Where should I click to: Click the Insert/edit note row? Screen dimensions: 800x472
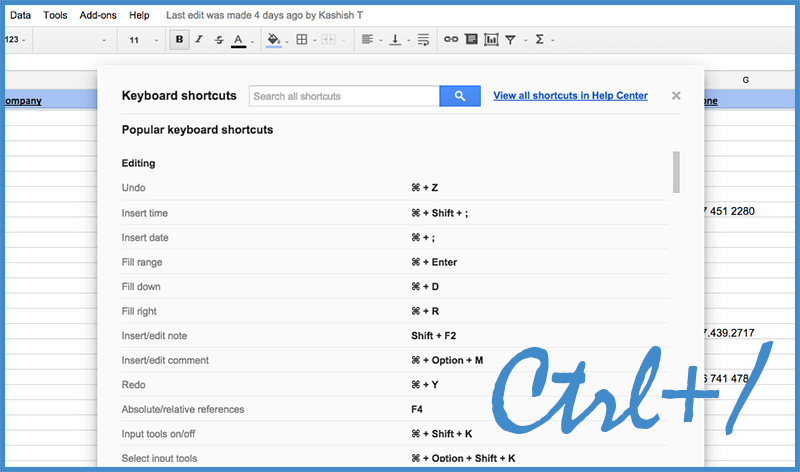(395, 335)
